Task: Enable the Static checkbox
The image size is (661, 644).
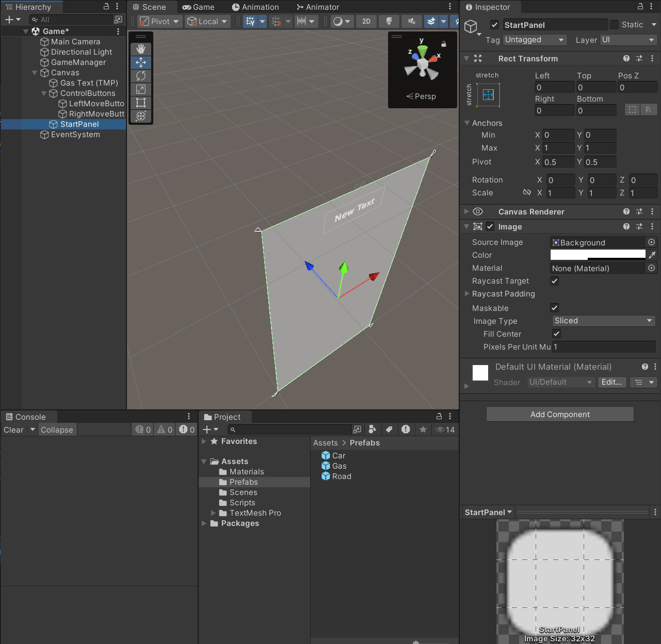Action: [x=614, y=25]
